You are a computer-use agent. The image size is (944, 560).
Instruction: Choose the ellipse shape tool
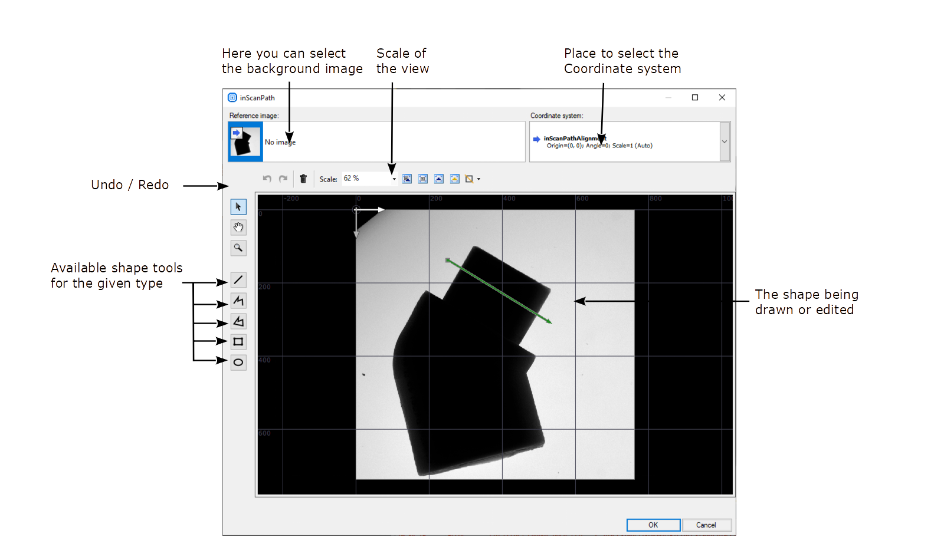coord(238,363)
